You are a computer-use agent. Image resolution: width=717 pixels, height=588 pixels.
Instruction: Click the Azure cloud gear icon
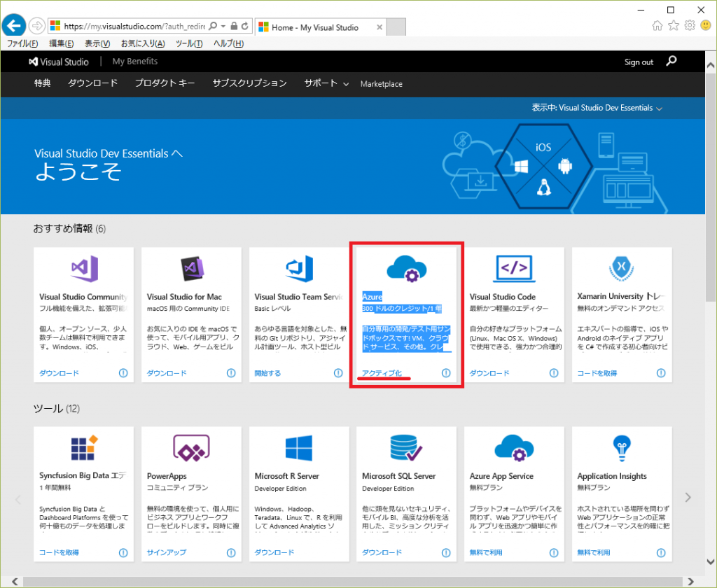pyautogui.click(x=407, y=268)
